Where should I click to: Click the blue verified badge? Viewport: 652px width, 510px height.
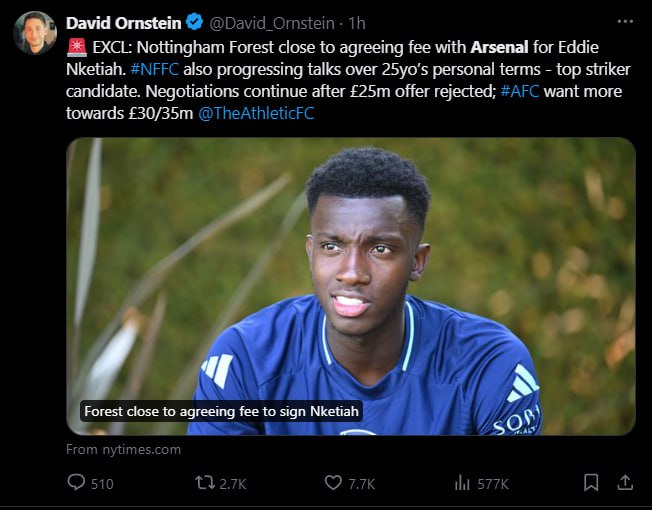(195, 23)
